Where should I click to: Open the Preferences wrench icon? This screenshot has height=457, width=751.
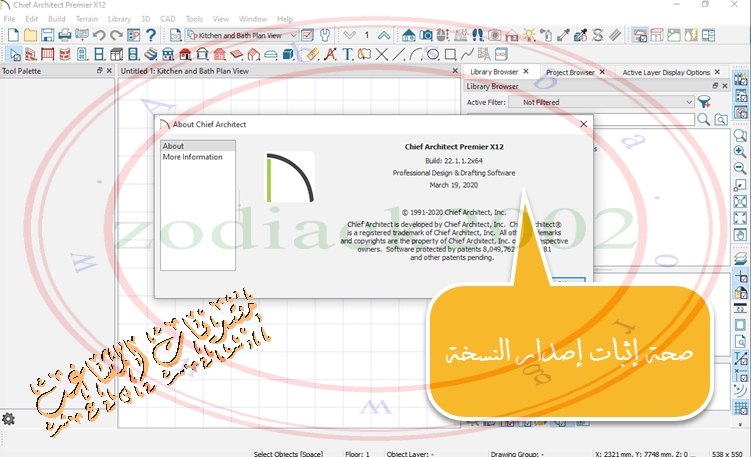(x=325, y=35)
